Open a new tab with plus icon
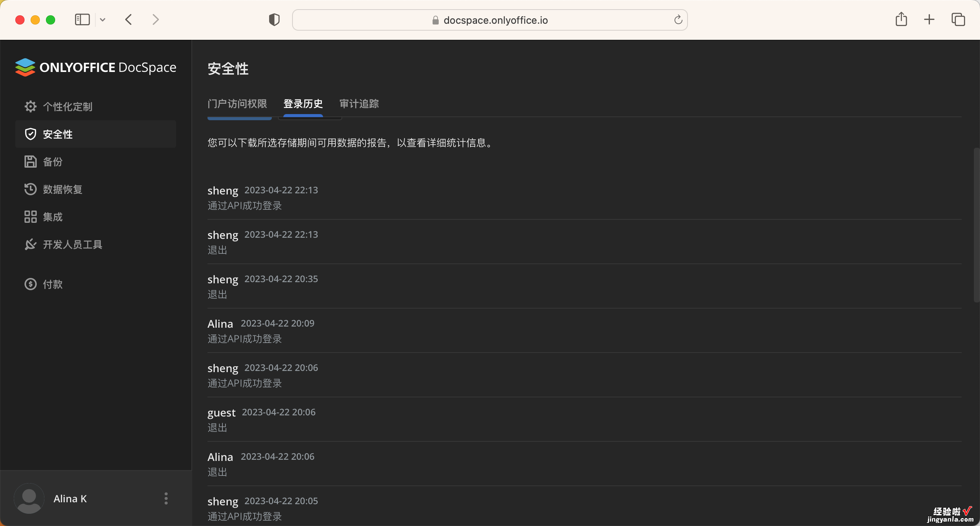This screenshot has height=526, width=980. pyautogui.click(x=929, y=20)
